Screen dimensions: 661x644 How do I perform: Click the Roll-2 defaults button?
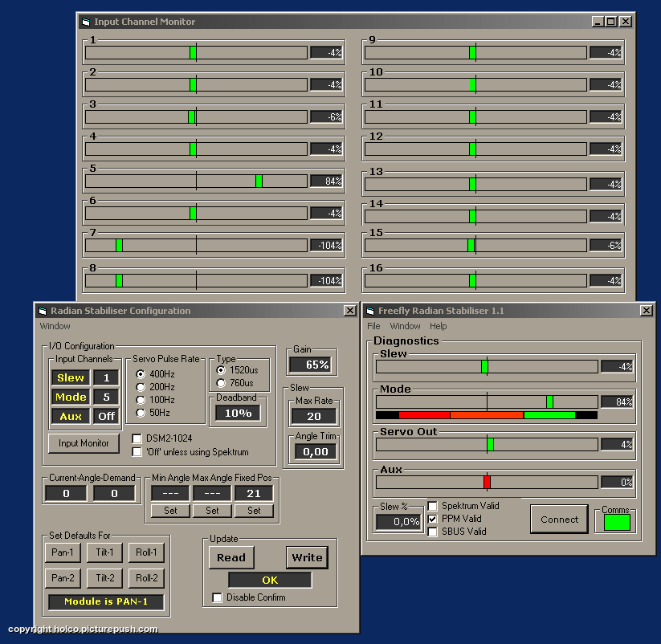(146, 578)
